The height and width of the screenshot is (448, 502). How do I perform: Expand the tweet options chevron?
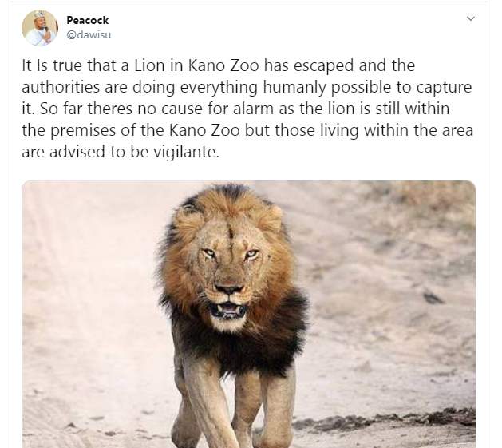470,18
